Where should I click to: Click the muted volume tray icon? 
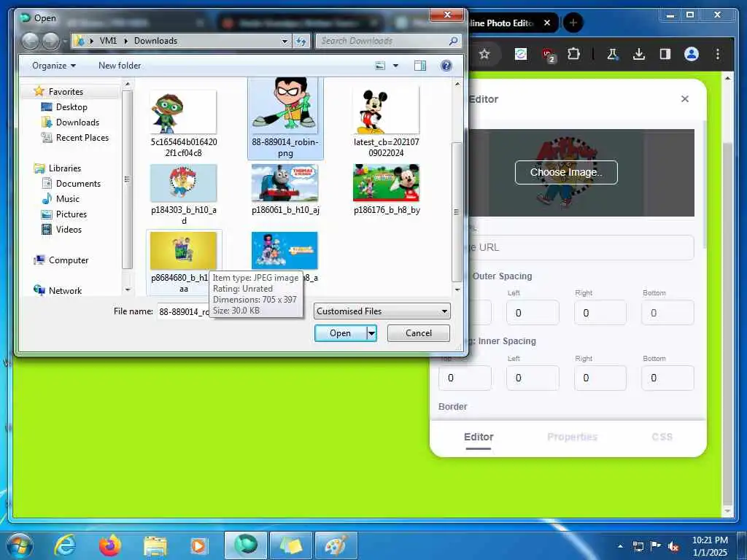(x=673, y=546)
